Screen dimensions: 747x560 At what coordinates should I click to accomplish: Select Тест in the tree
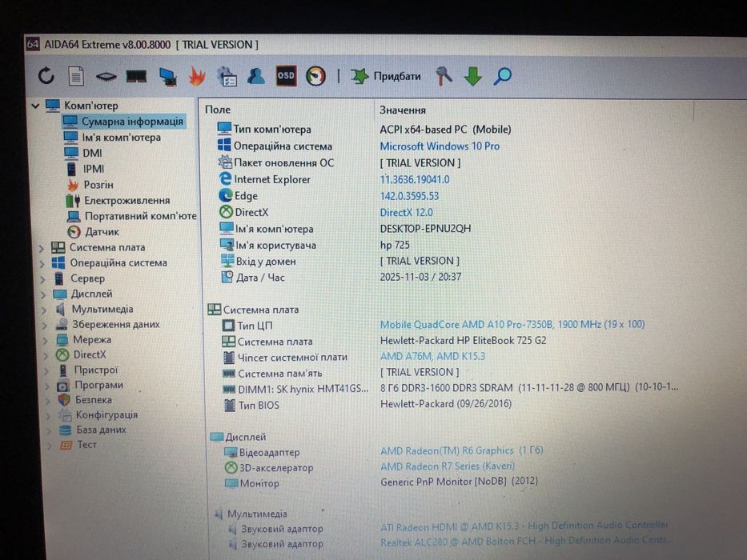pos(86,444)
